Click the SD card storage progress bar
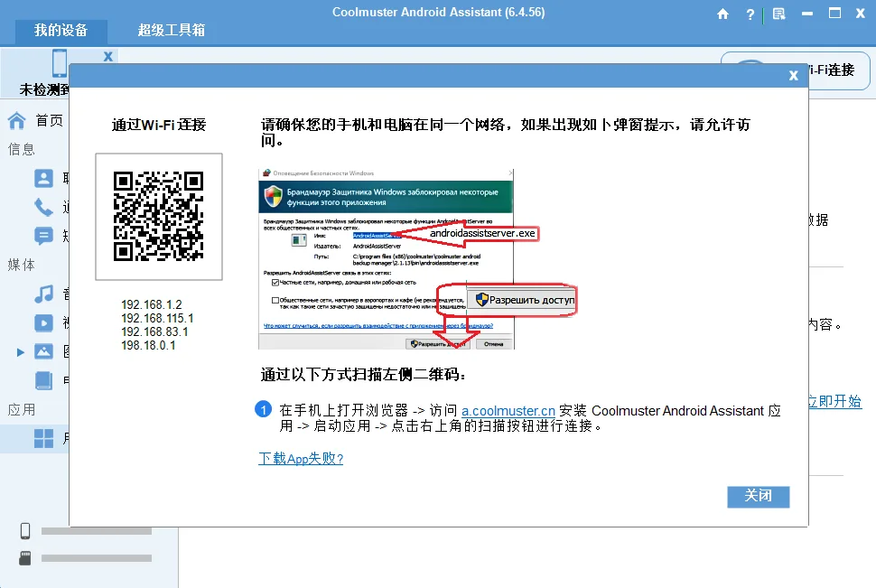Viewport: 876px width, 588px height. (96, 558)
